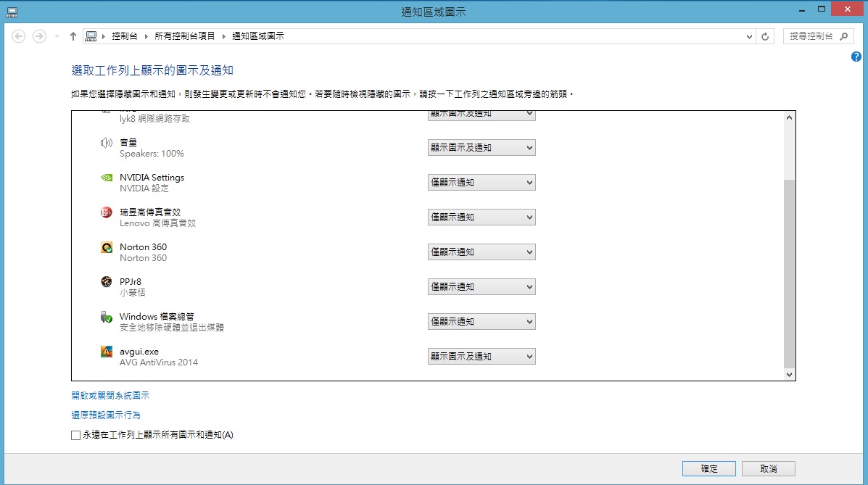Click the scroll up arrow of the list
The width and height of the screenshot is (868, 485).
click(x=790, y=117)
